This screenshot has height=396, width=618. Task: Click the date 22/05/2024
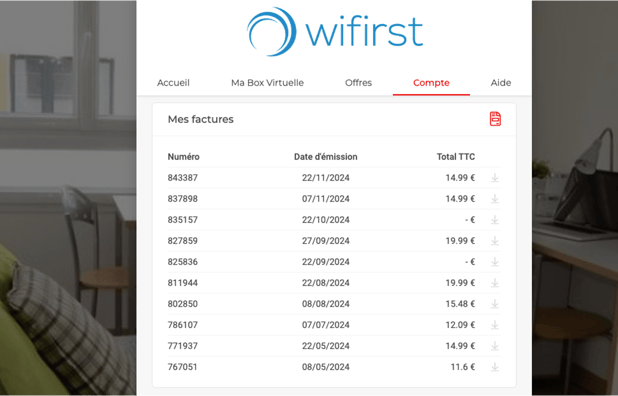tap(326, 346)
